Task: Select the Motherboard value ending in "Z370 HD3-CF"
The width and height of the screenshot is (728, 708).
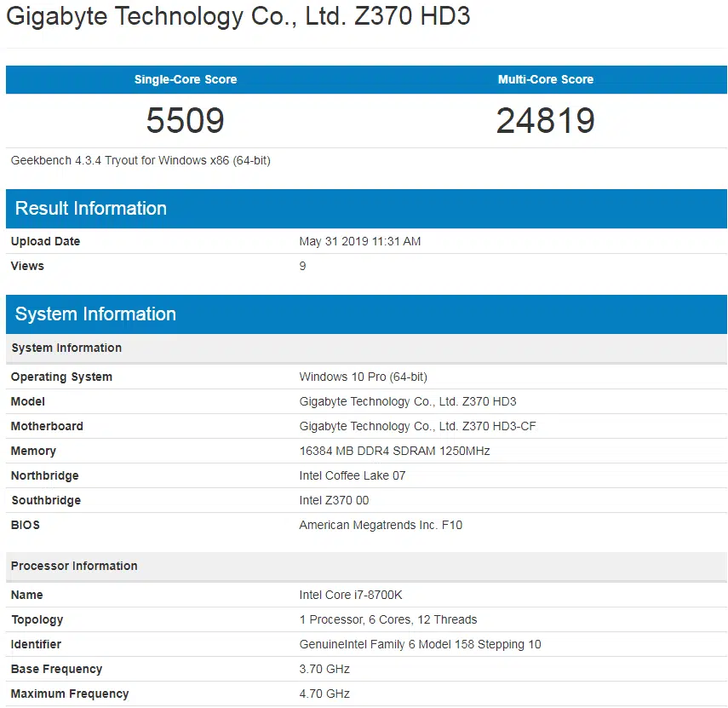Action: [417, 426]
